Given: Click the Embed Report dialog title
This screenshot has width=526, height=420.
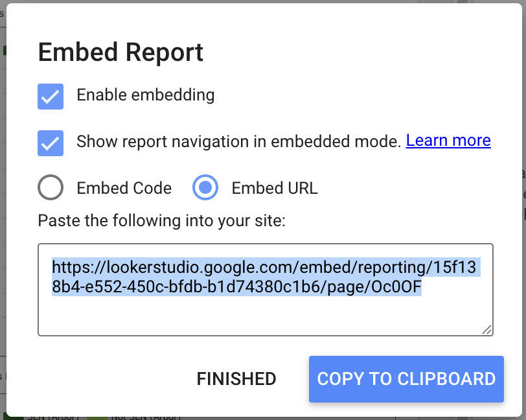Looking at the screenshot, I should (x=121, y=52).
